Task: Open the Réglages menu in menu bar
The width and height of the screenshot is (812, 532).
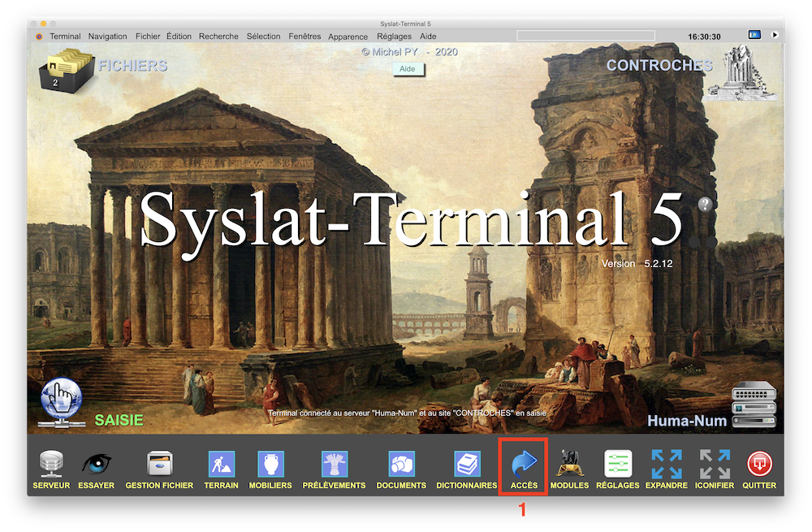Action: click(x=394, y=37)
